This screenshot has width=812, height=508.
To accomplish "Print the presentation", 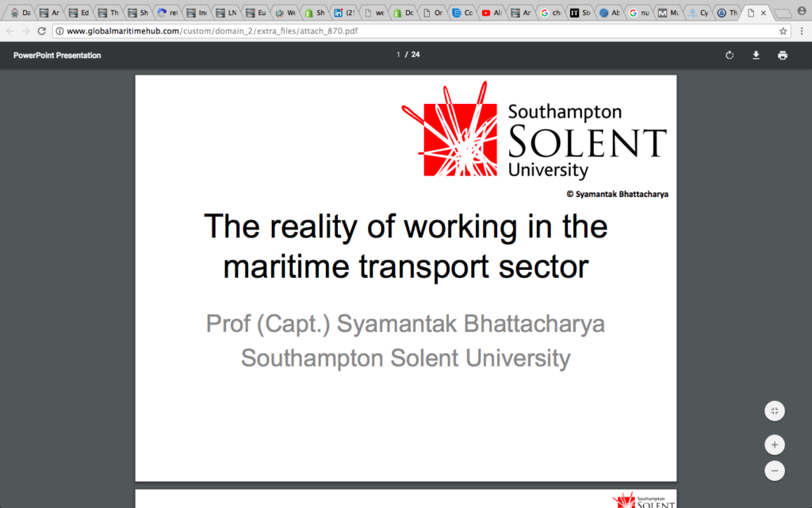I will tap(782, 55).
